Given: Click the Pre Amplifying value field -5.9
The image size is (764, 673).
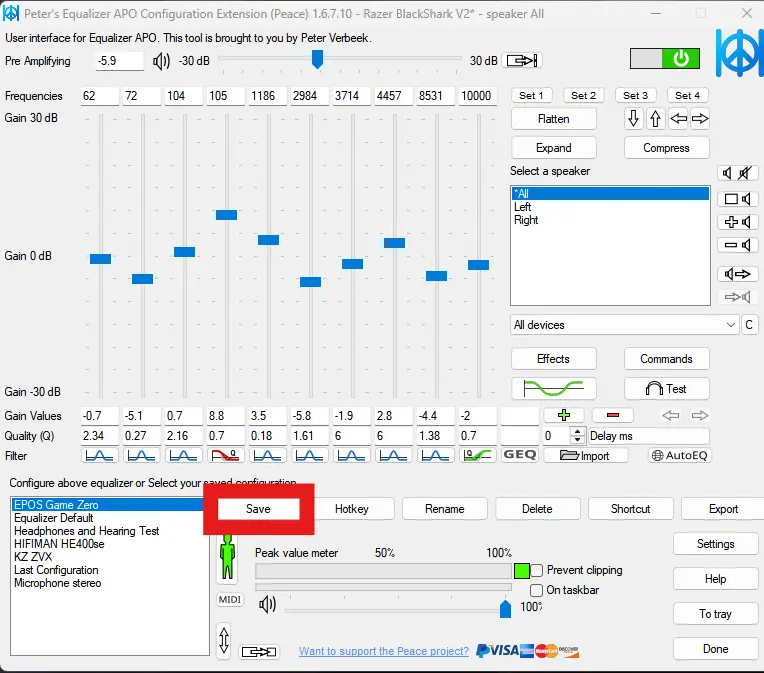Looking at the screenshot, I should tap(119, 61).
